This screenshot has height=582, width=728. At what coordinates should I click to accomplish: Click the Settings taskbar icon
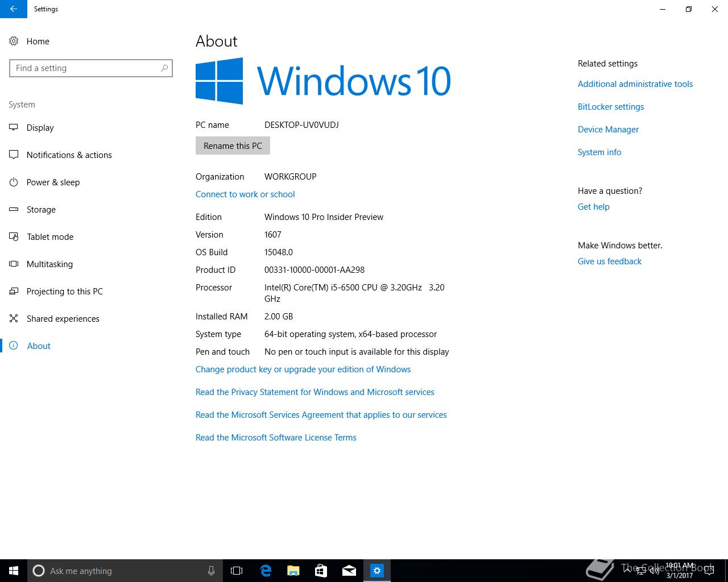(x=377, y=571)
